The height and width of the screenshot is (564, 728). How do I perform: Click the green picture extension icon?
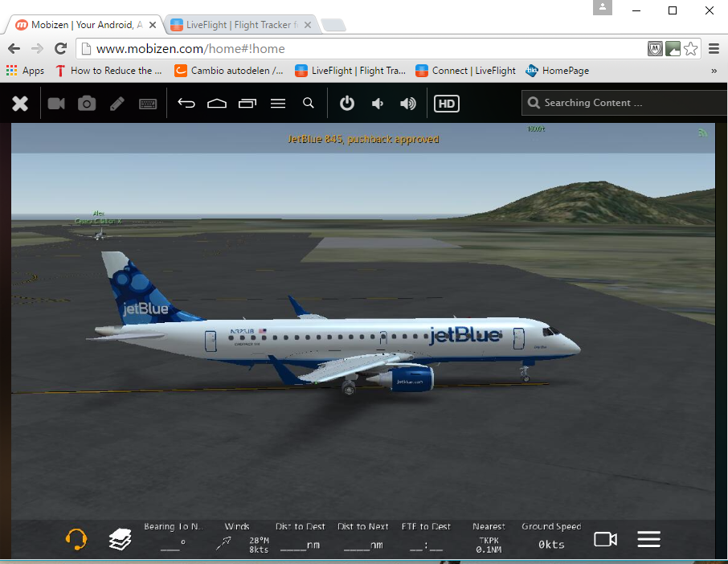(673, 48)
